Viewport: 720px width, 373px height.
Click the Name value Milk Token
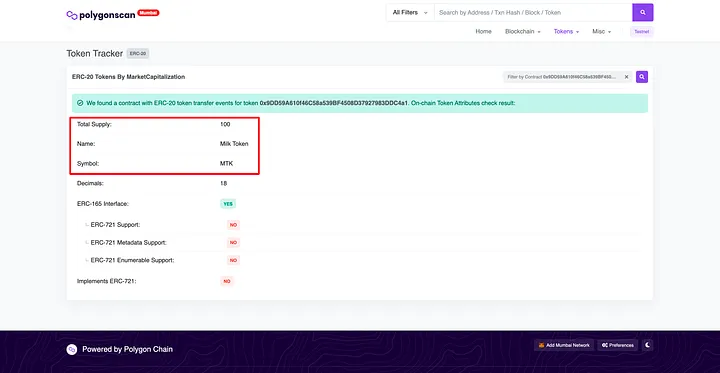coord(234,144)
